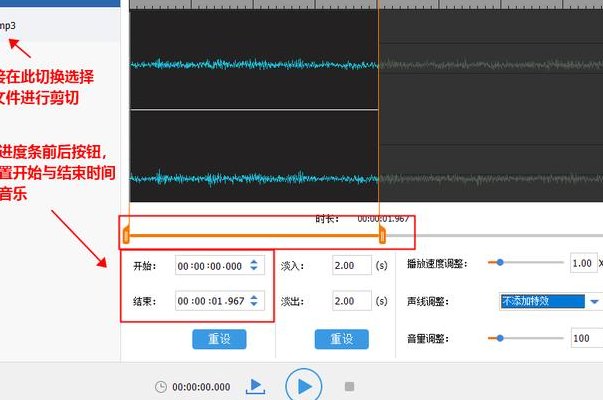Click 重设 button under start/end times
603x400 pixels.
coord(219,339)
